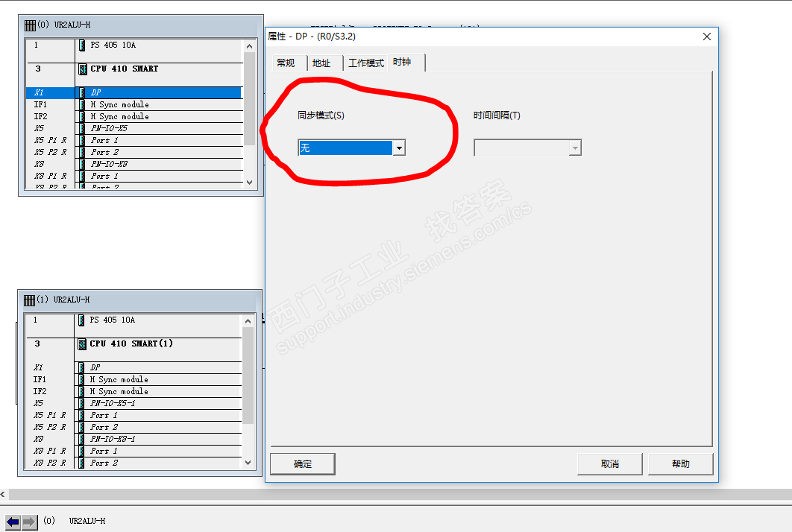Close the DP properties dialog
Screen dimensions: 792x532
pos(707,37)
